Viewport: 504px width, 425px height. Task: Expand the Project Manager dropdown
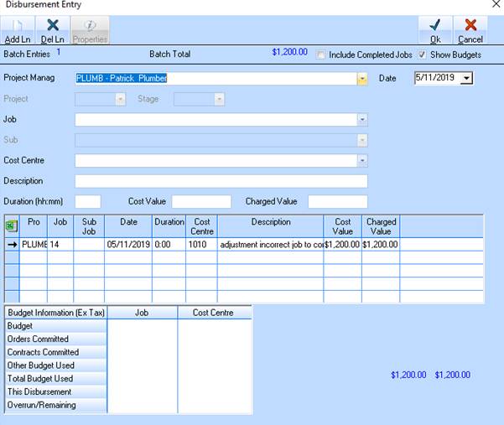coord(362,78)
